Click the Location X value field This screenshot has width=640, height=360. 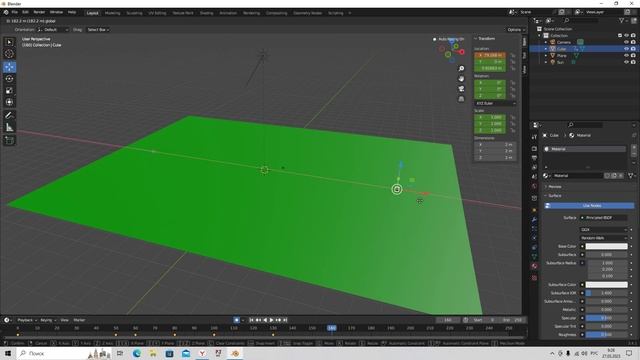(490, 55)
